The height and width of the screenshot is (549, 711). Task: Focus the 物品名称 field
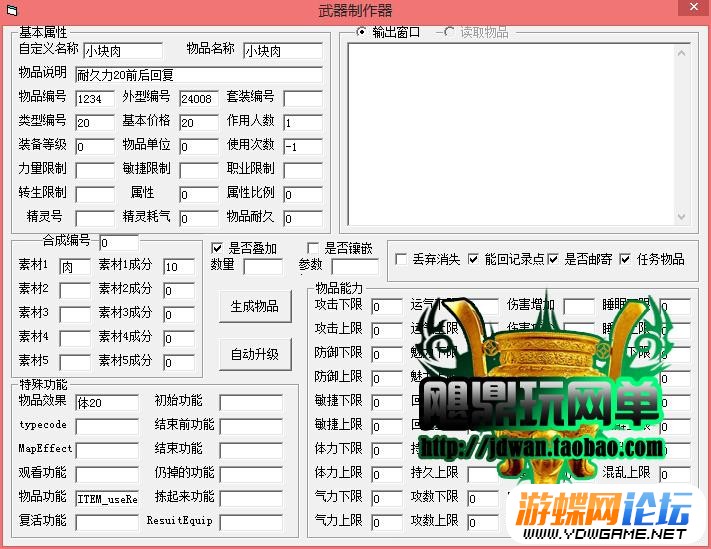coord(283,51)
